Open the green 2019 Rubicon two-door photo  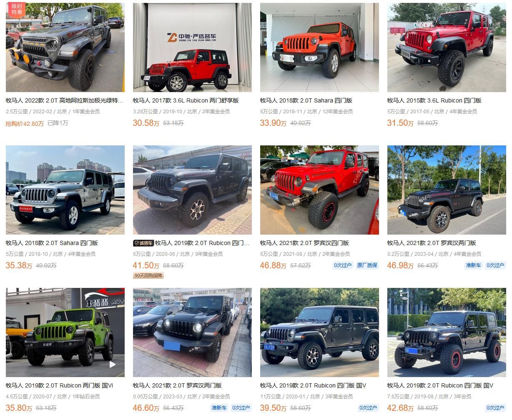click(x=65, y=332)
